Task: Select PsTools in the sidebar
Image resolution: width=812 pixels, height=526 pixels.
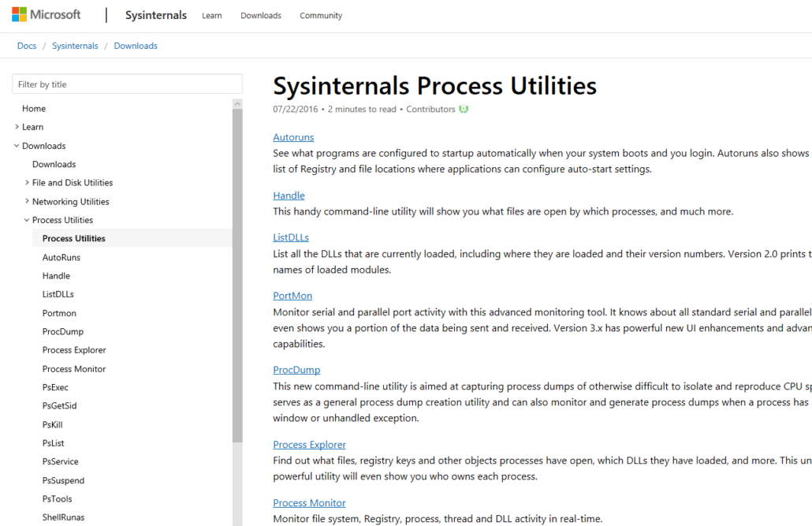Action: (x=57, y=498)
